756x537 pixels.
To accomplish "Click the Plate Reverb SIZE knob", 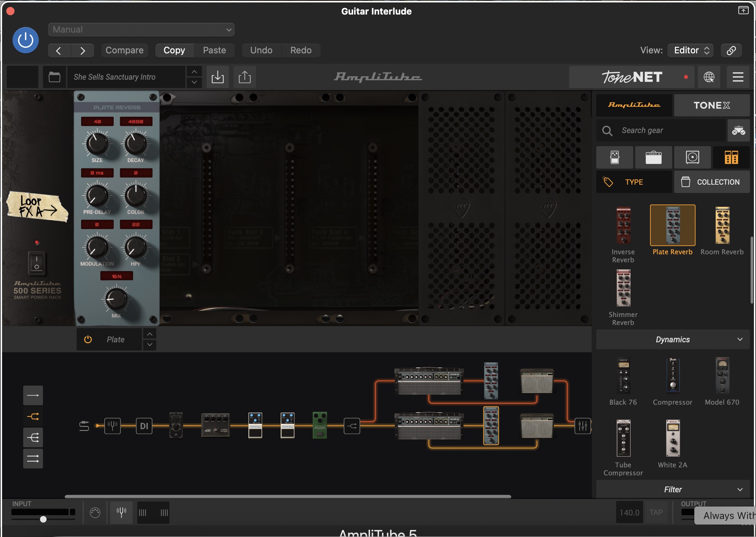I will click(x=97, y=144).
